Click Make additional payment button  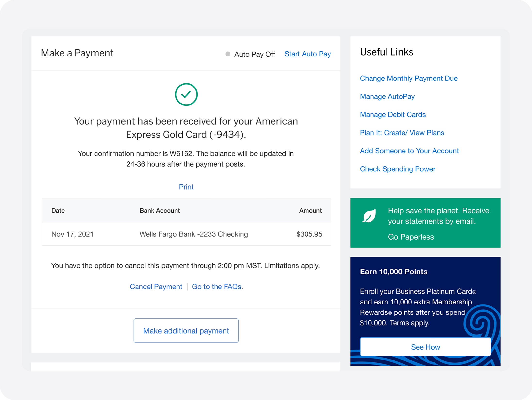(186, 330)
